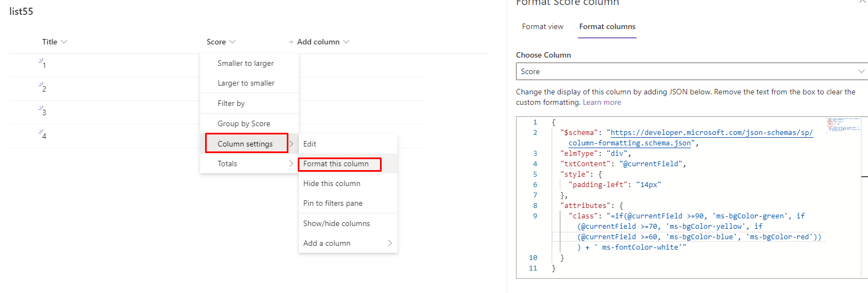Open Title column header dropdown
The height and width of the screenshot is (293, 868).
(x=54, y=42)
